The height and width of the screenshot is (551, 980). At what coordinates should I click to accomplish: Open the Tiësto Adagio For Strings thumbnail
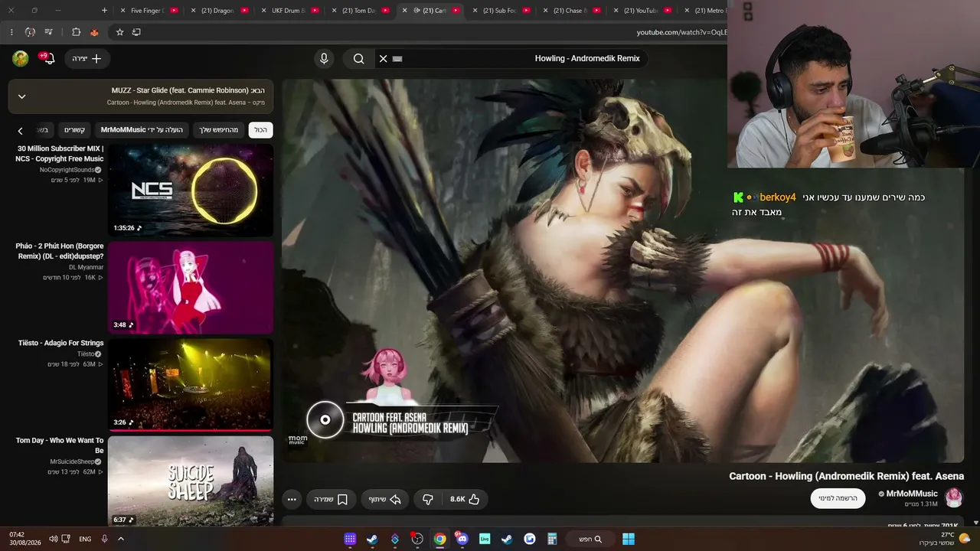coord(191,385)
